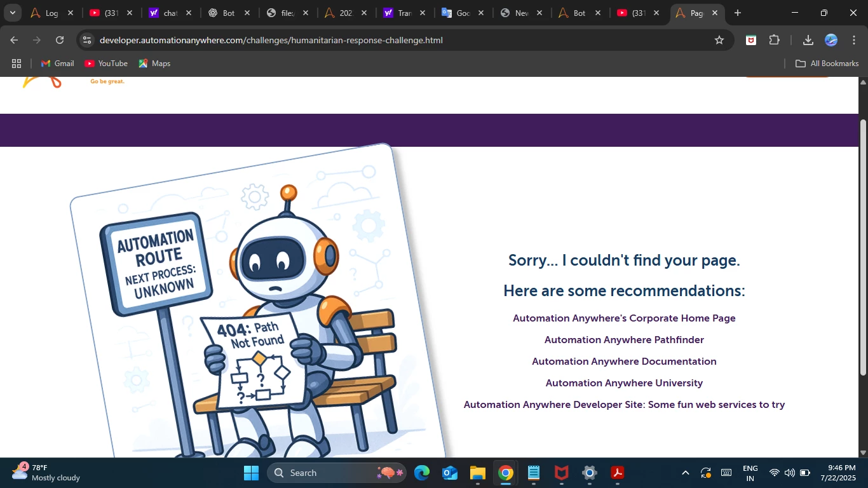Viewport: 868px width, 488px height.
Task: Switch to the Yahoo "Tran" tab
Action: 403,13
